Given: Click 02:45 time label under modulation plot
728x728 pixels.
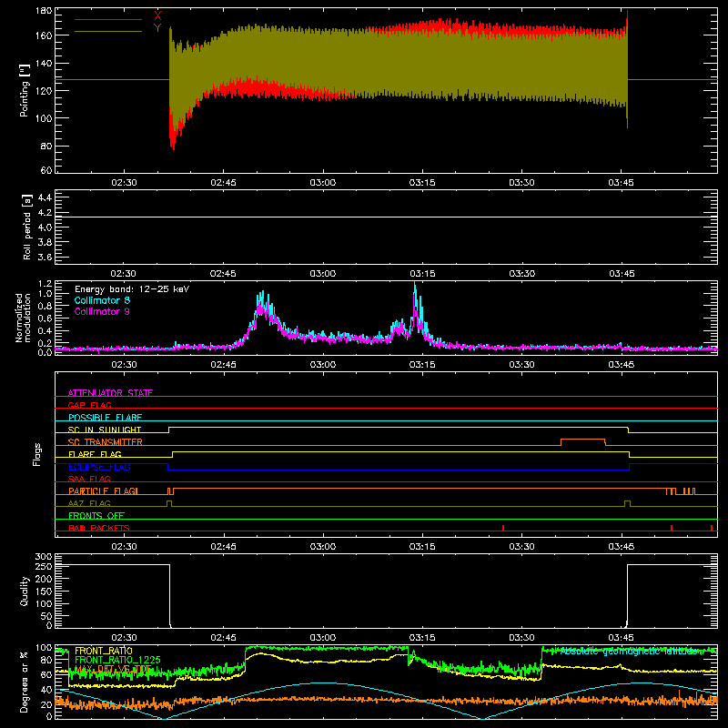Looking at the screenshot, I should tap(223, 365).
